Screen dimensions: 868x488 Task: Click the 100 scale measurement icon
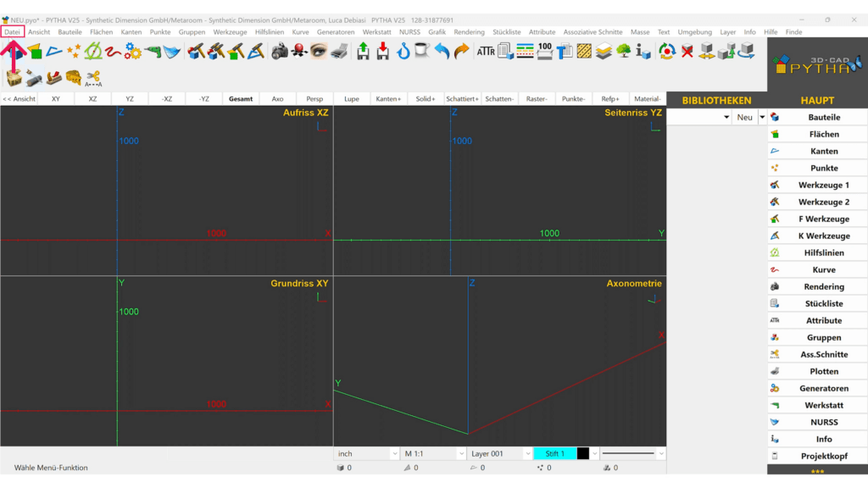click(x=545, y=52)
